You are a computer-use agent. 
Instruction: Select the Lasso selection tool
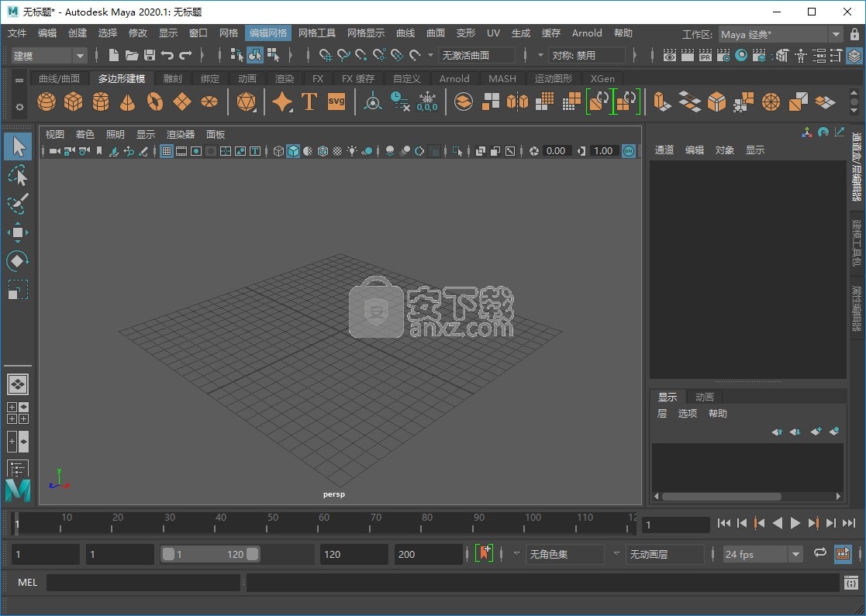[19, 176]
